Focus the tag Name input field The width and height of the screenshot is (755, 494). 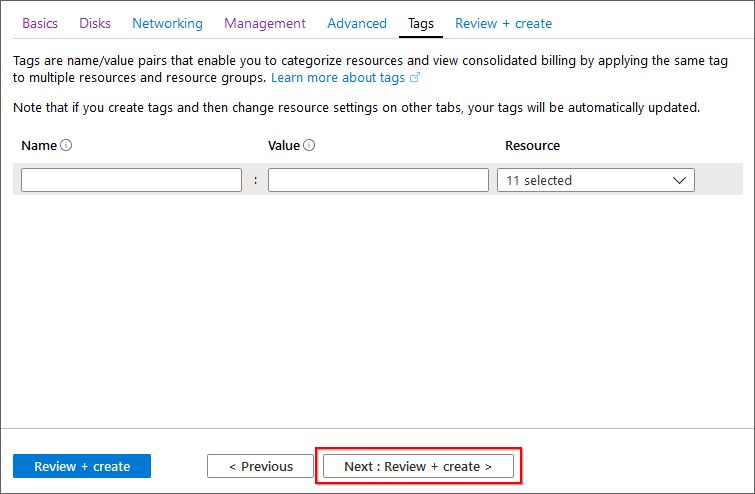(x=131, y=180)
